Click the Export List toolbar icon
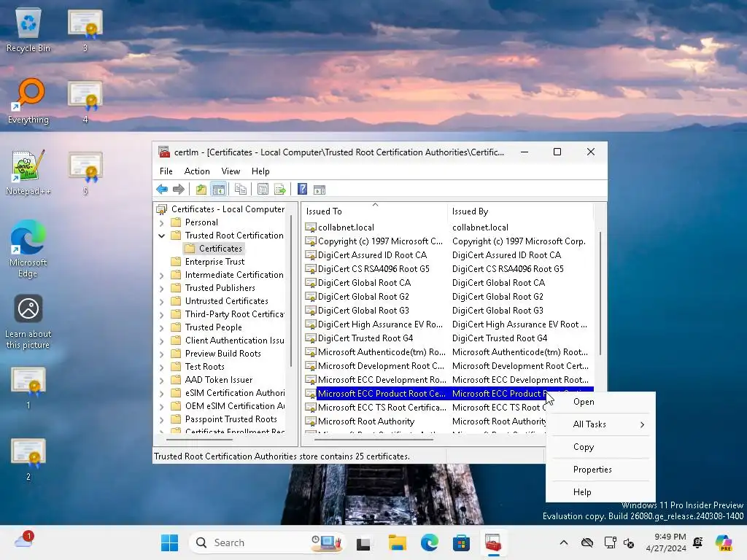The image size is (747, 560). coord(280,190)
